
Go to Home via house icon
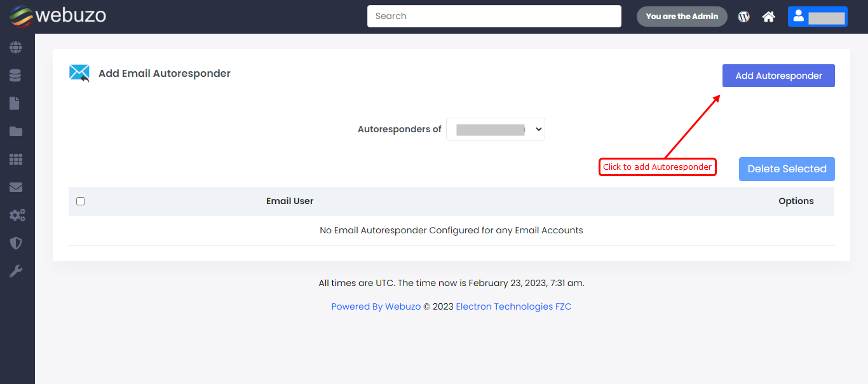point(769,17)
